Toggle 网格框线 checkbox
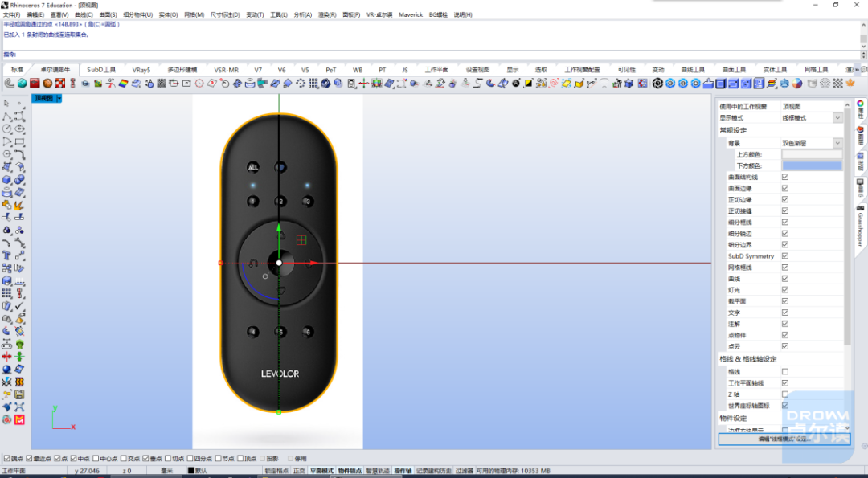The height and width of the screenshot is (478, 868). point(785,268)
